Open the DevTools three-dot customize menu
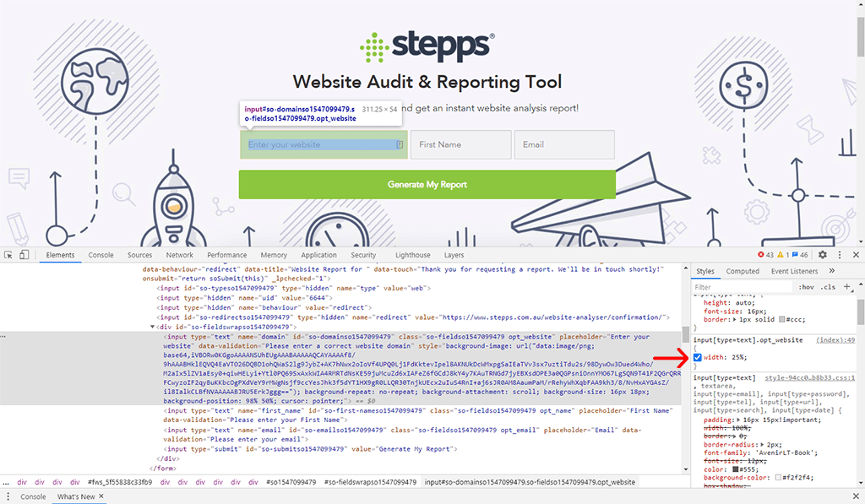This screenshot has width=865, height=504. coord(840,255)
